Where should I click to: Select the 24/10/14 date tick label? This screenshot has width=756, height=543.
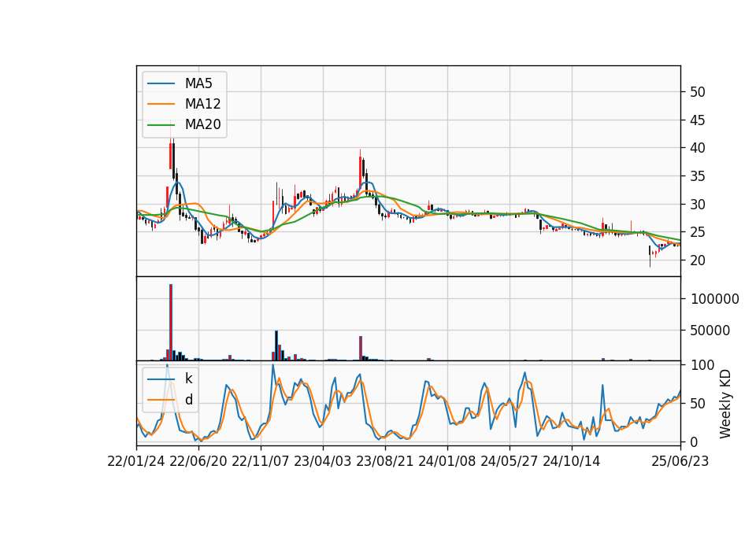coord(572,461)
